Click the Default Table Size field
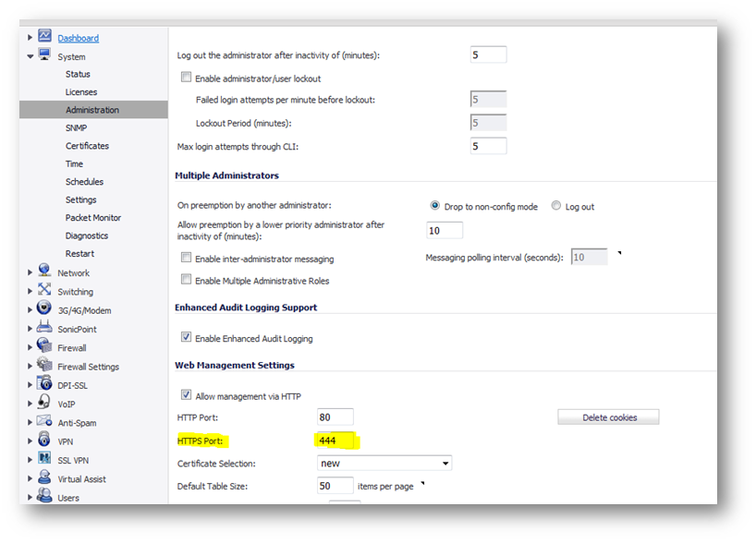 (335, 486)
